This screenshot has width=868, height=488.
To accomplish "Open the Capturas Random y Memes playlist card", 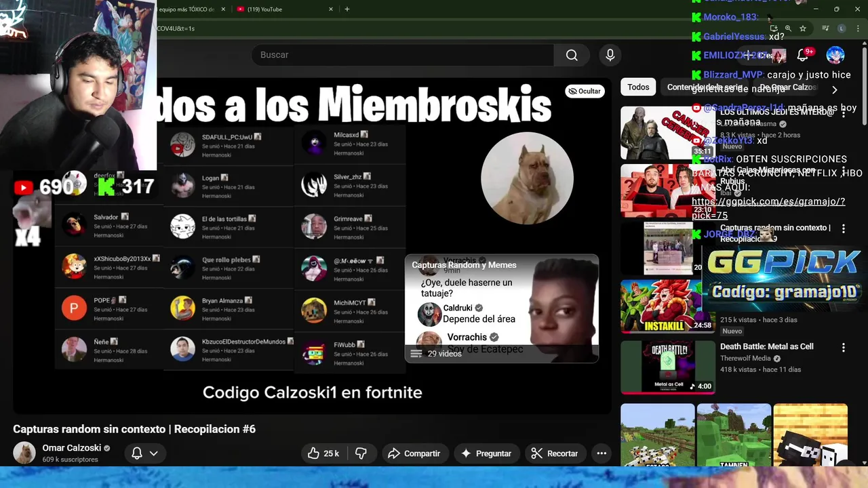I will [x=502, y=309].
